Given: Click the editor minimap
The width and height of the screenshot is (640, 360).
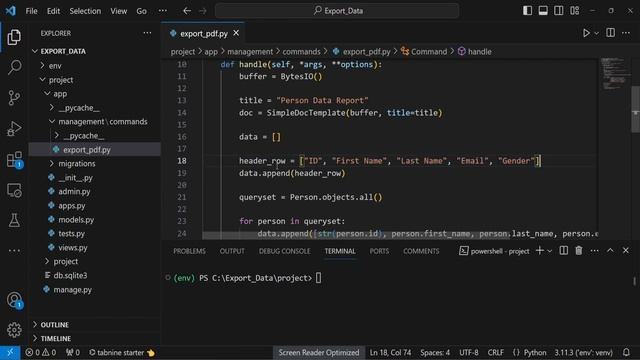Looking at the screenshot, I should point(614,73).
